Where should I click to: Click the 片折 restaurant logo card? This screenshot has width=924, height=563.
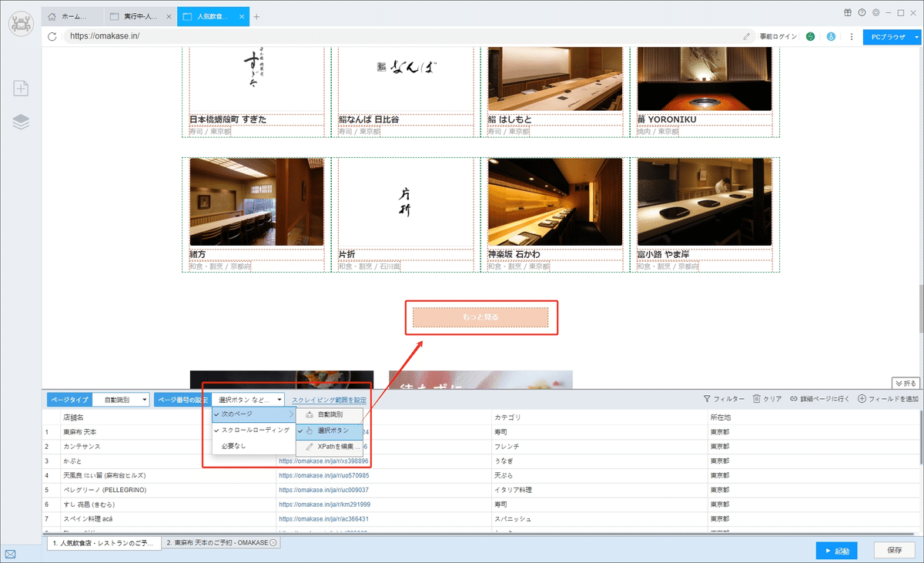pyautogui.click(x=405, y=203)
